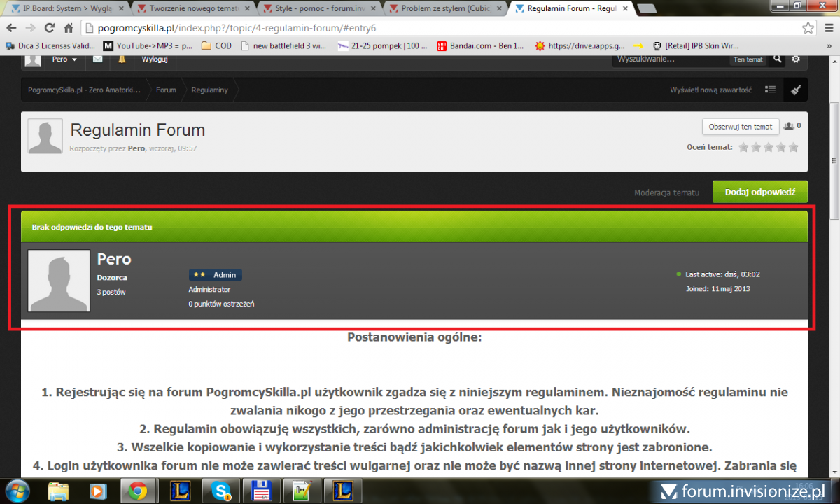
Task: Expand the bookmarks overflow chevron
Action: pos(828,45)
